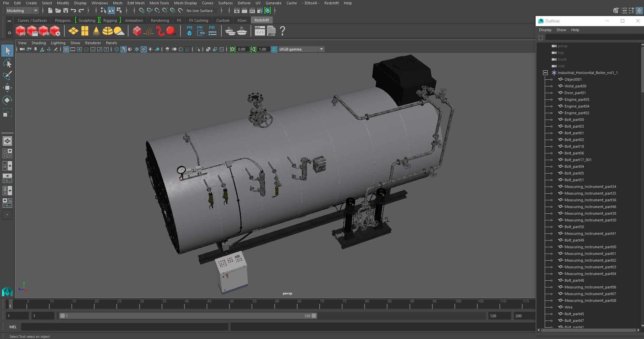Switch to the FX Caching shelf tab
The image size is (644, 339).
(x=199, y=20)
